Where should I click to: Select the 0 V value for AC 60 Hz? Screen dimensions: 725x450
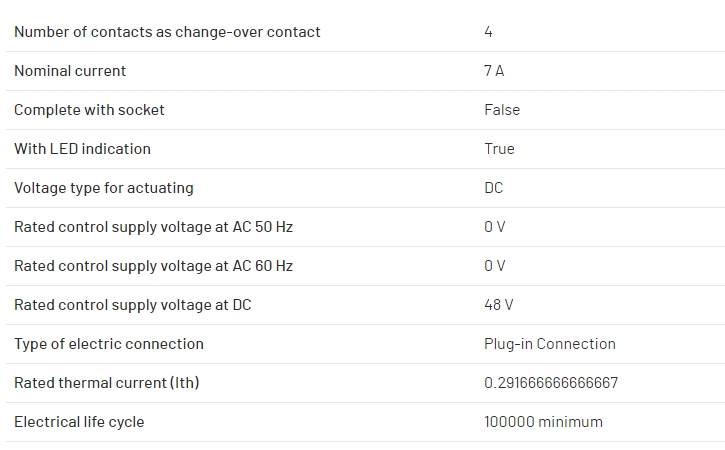[x=495, y=265]
